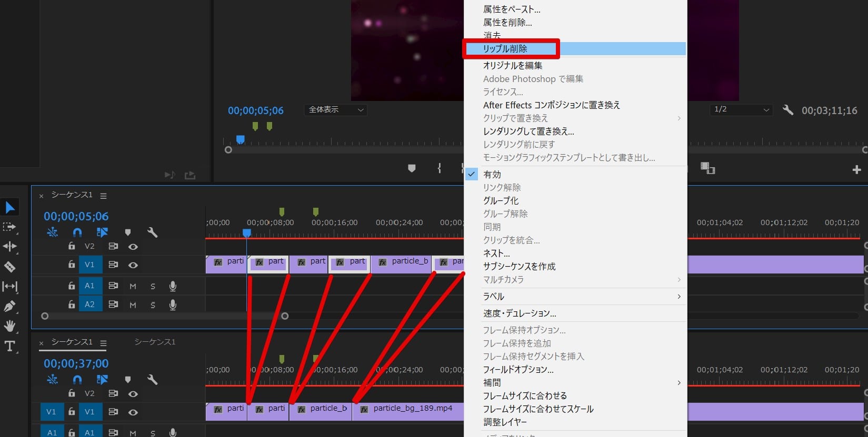868x437 pixels.
Task: Select the Type tool
Action: click(x=9, y=346)
